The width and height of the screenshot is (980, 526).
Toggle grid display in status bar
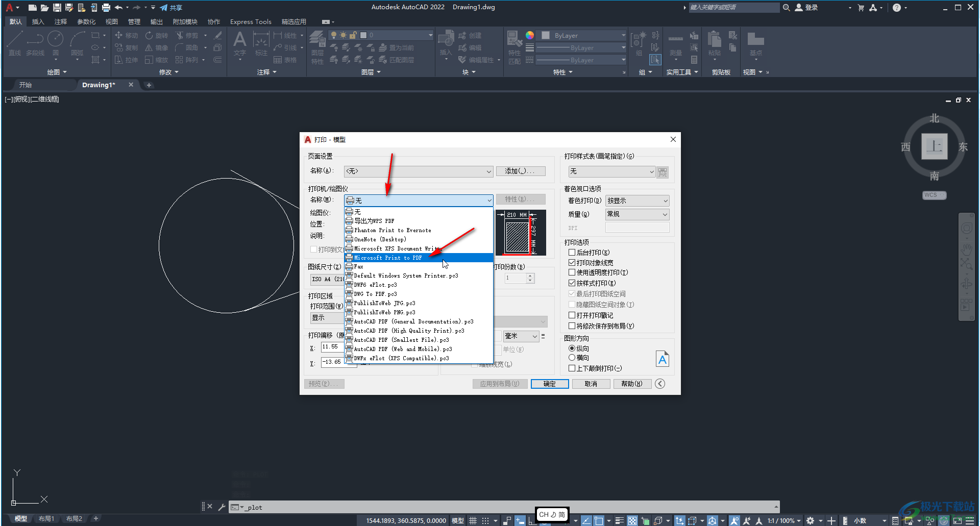[473, 520]
